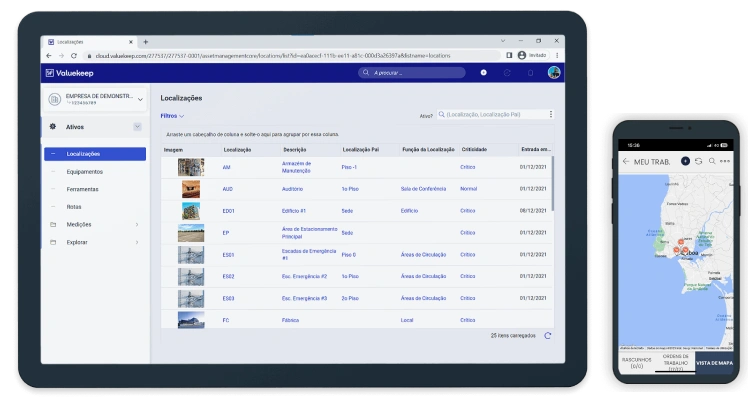Screen dimensions: 748x400
Task: Tap the phone sync refresh icon
Action: coord(698,161)
